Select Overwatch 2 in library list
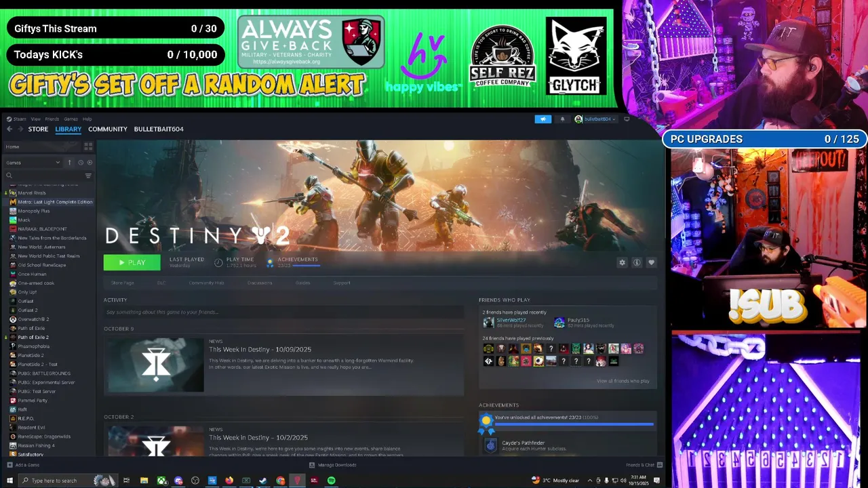 pyautogui.click(x=33, y=319)
